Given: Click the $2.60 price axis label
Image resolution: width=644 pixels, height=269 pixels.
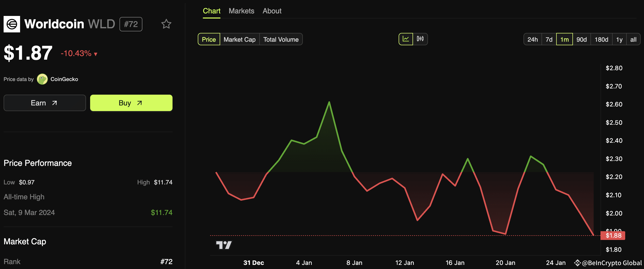Looking at the screenshot, I should [614, 104].
